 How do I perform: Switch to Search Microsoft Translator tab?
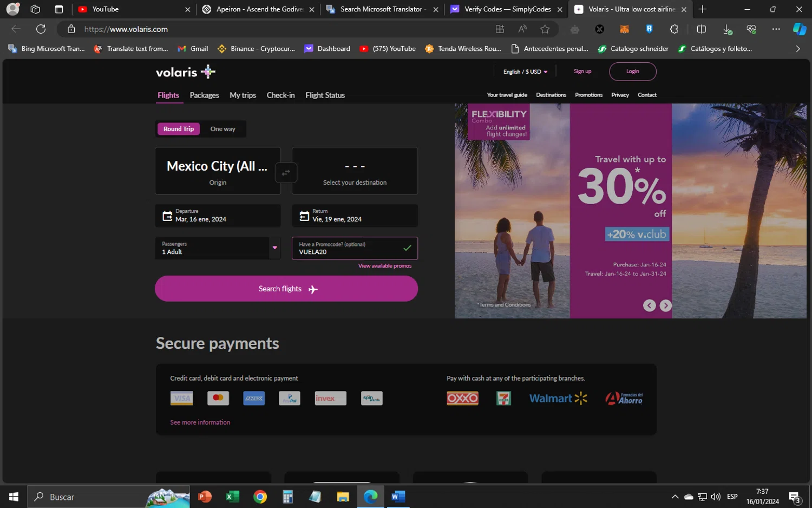382,9
